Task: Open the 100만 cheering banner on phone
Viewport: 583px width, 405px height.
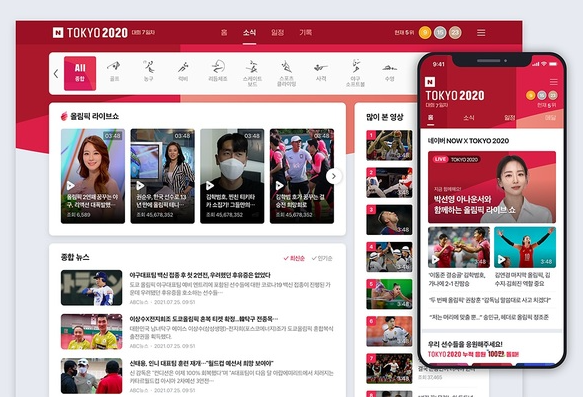Action: pos(473,354)
